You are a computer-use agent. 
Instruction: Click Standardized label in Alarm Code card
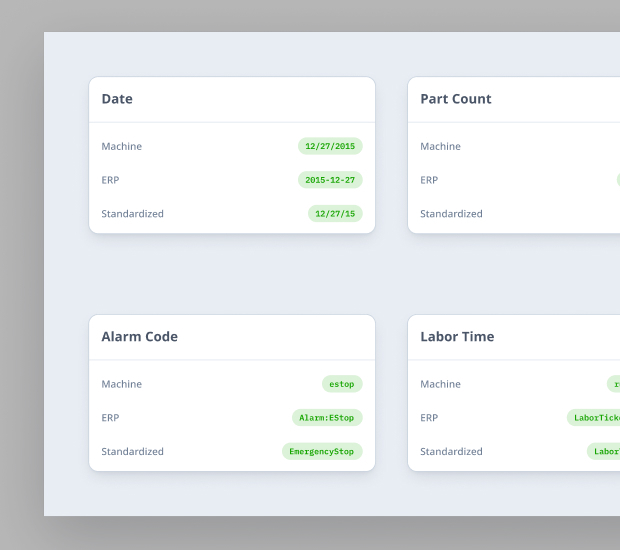132,452
